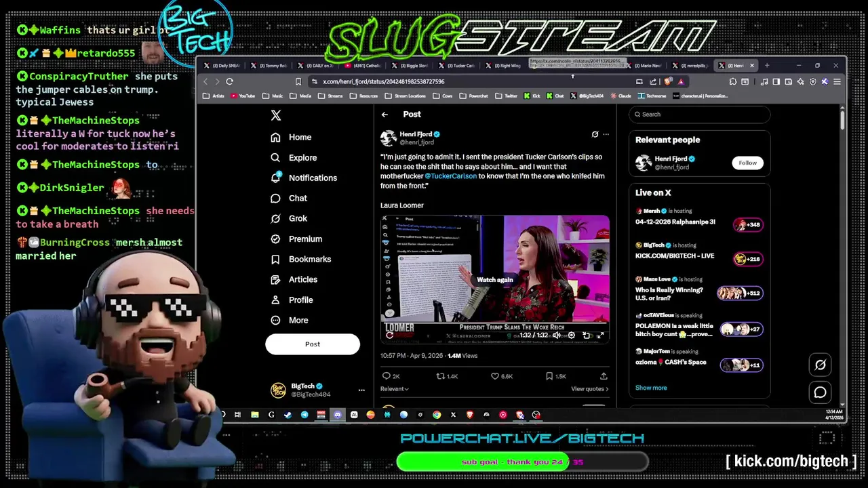Open BigTech account options (three dots)
Viewport: 868px width, 488px height.
[361, 390]
